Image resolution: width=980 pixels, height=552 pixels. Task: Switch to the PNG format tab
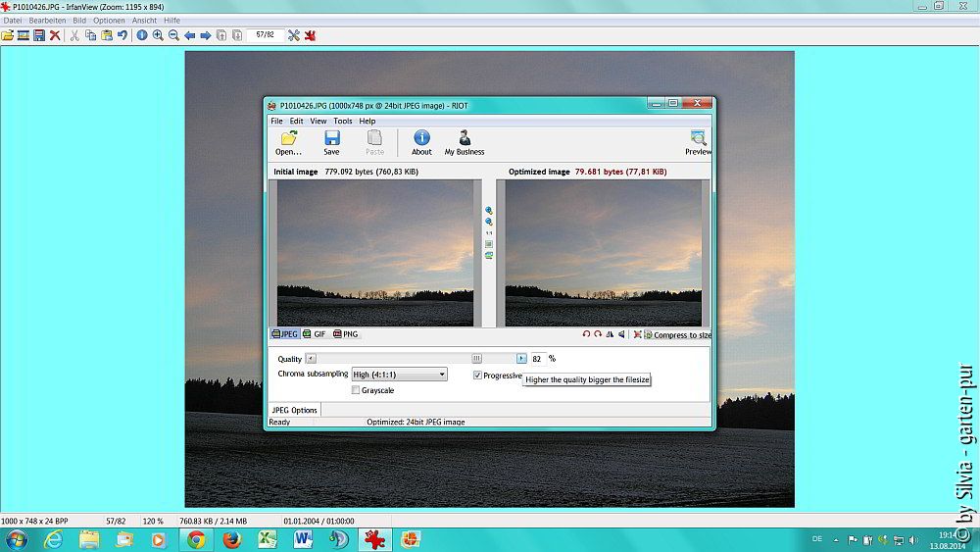tap(346, 334)
